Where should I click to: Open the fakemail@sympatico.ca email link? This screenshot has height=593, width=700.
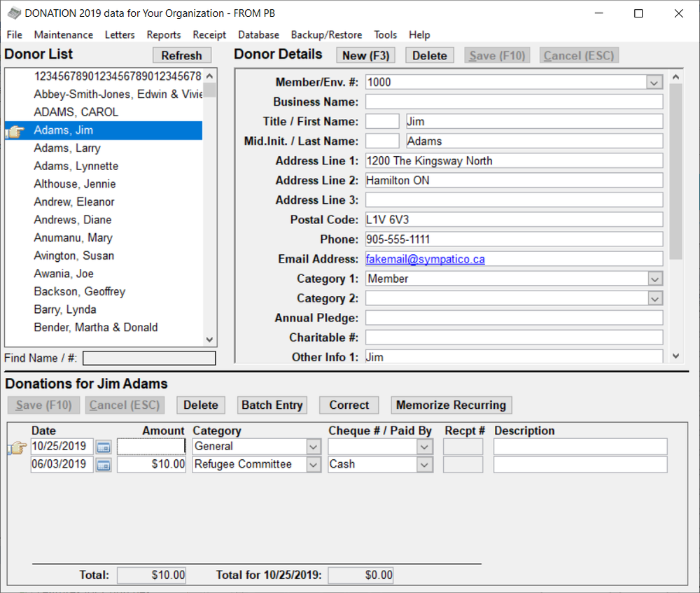pos(425,259)
